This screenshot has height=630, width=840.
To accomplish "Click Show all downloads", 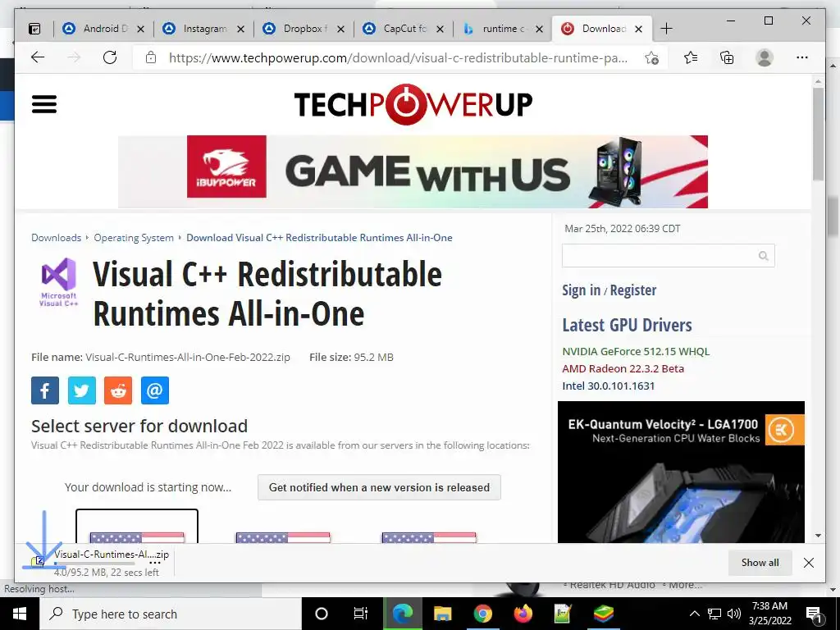I will tap(760, 563).
